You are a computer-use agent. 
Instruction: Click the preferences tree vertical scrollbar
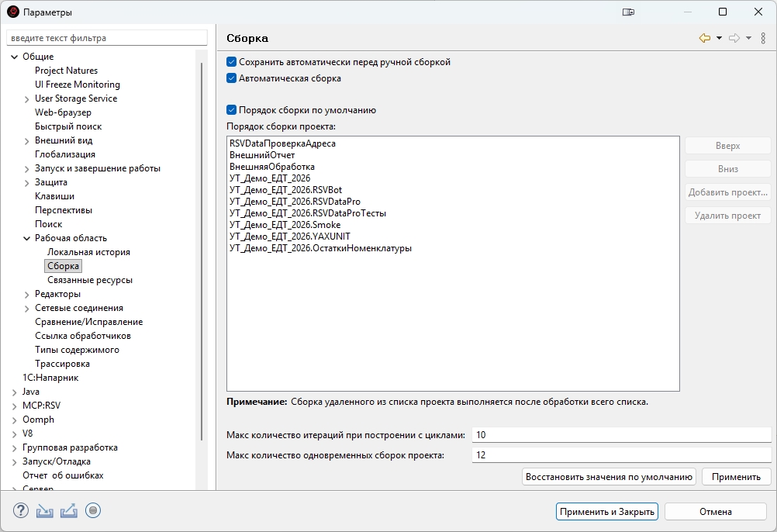click(201, 251)
